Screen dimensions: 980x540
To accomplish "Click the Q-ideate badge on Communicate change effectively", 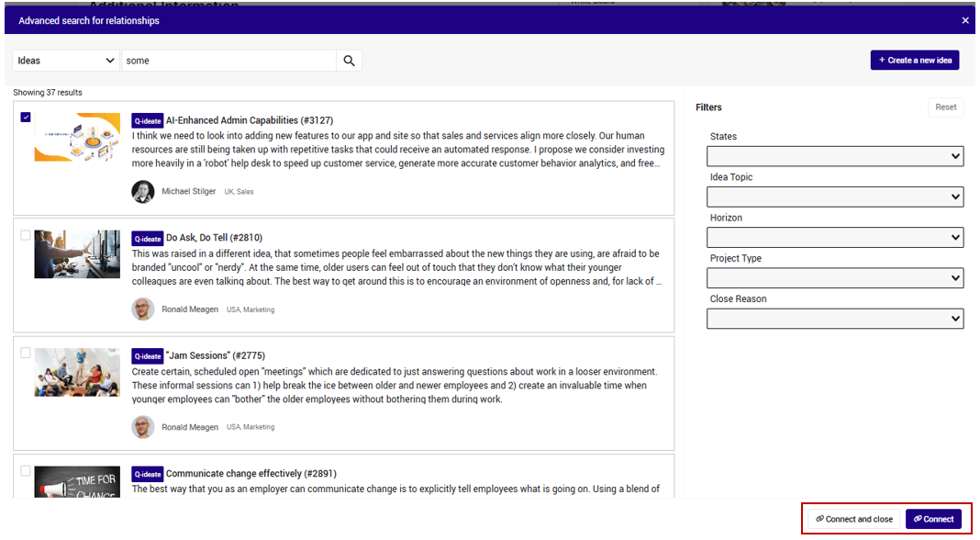I will coord(148,474).
